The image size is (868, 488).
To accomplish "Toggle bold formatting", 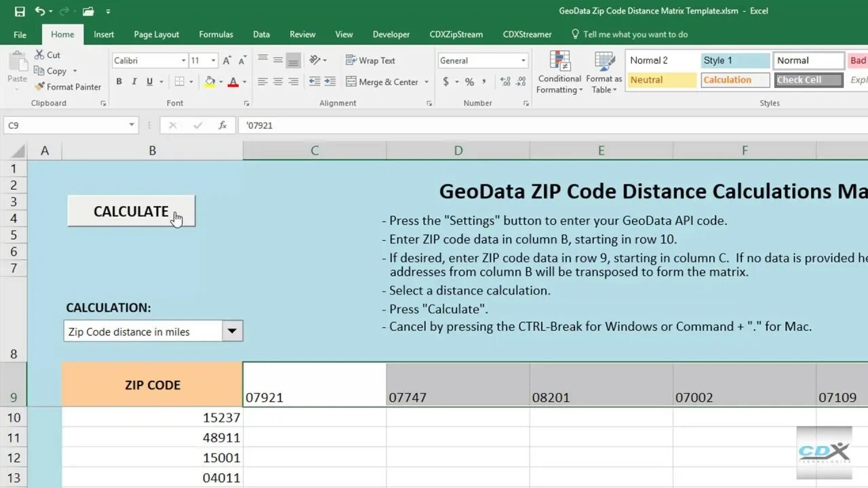I will [x=119, y=82].
